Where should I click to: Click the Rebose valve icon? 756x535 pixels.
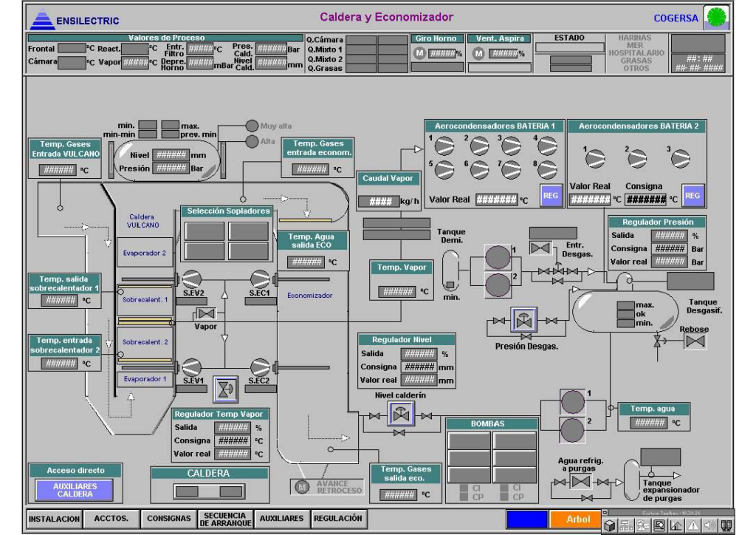695,341
